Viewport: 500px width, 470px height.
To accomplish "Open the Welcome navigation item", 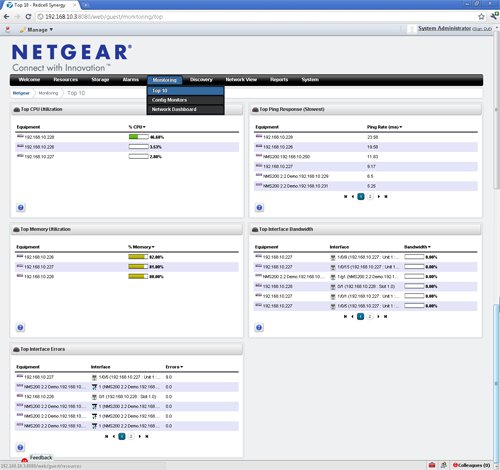I will 29,80.
